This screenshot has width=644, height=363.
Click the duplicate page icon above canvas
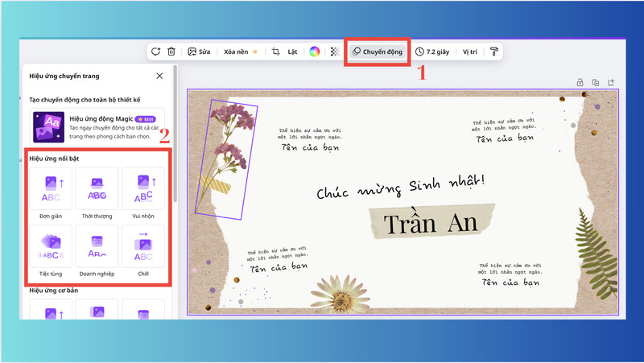click(596, 82)
